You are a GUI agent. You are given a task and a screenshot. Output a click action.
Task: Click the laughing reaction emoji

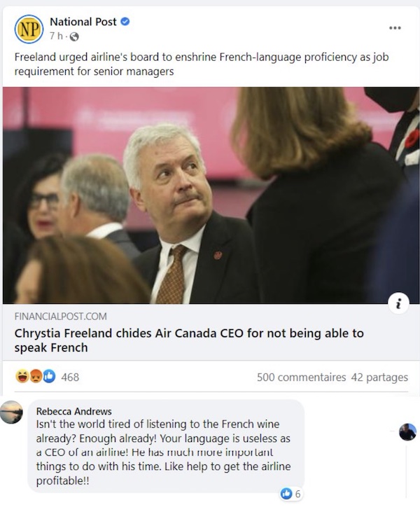pyautogui.click(x=22, y=376)
